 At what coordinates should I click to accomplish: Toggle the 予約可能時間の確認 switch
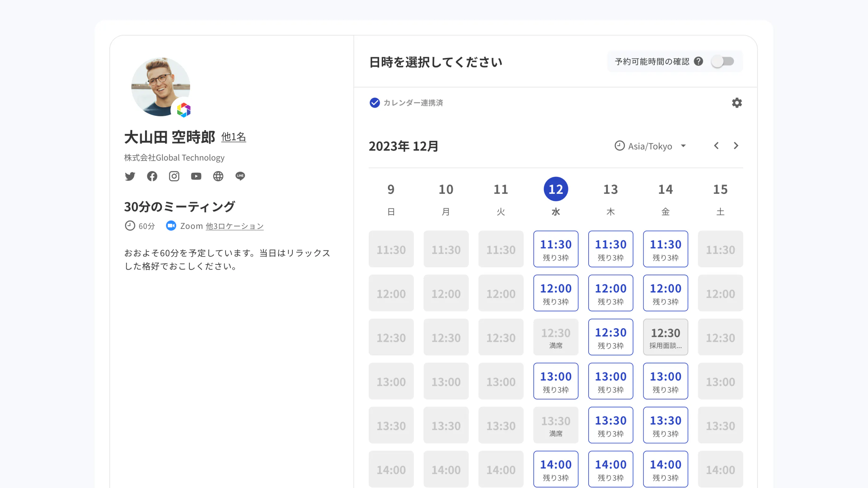722,61
